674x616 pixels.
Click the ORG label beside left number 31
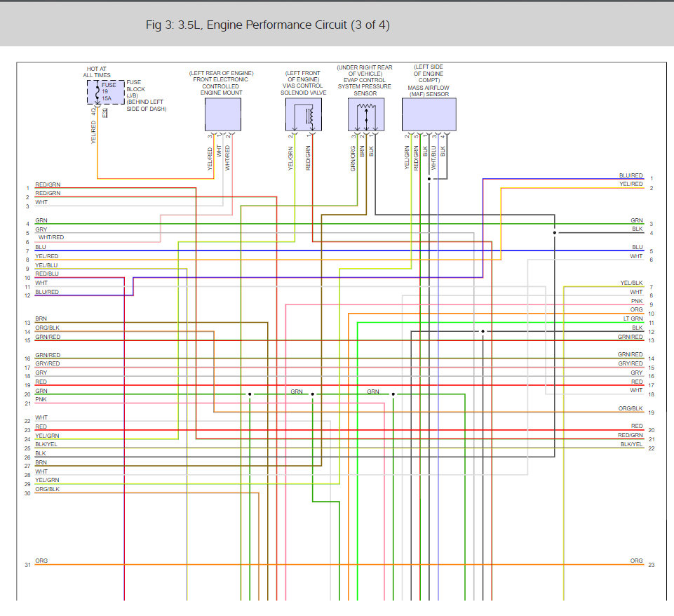pyautogui.click(x=41, y=561)
